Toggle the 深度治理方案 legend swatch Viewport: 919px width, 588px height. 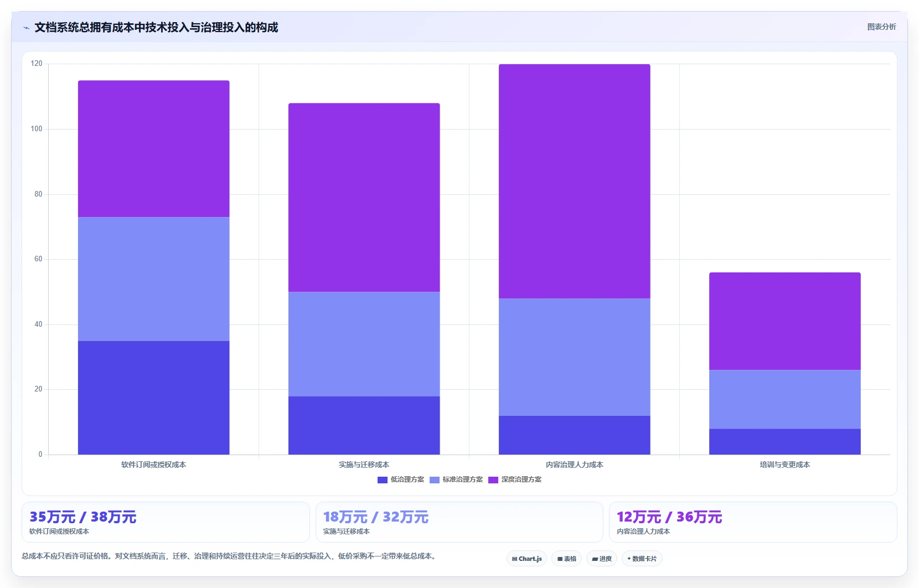click(493, 479)
